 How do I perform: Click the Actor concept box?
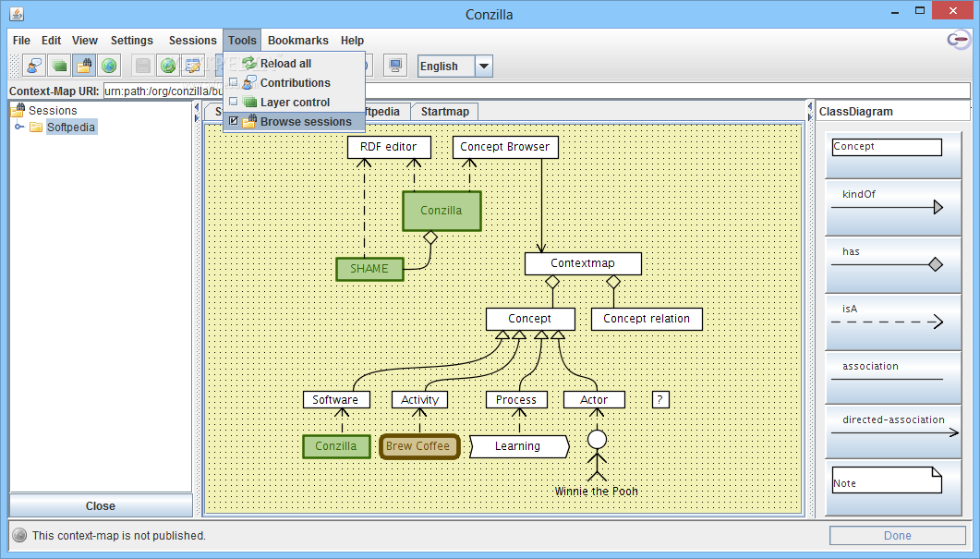594,399
